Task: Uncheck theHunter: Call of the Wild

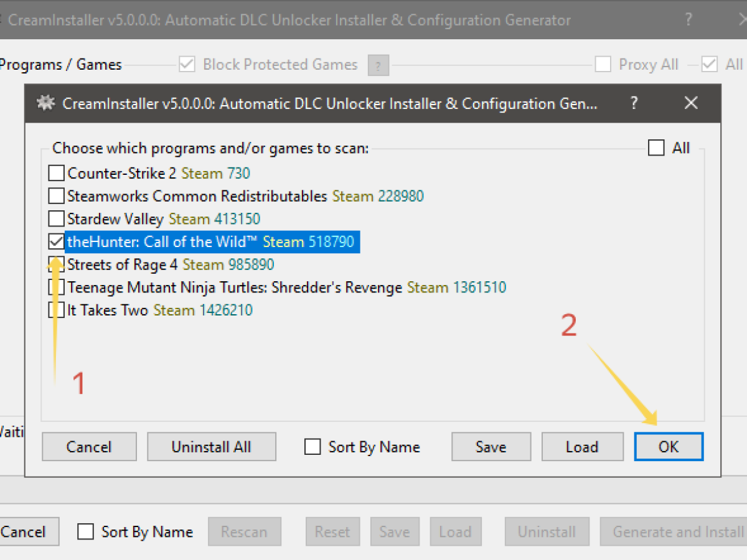Action: [55, 241]
